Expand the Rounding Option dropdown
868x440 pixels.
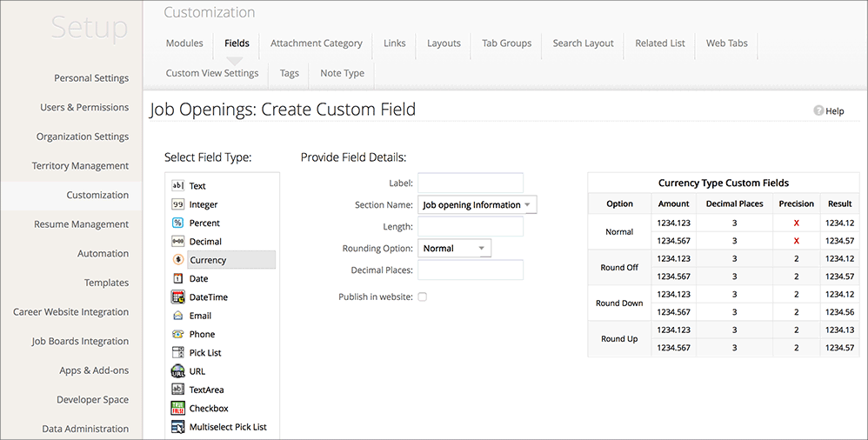click(455, 249)
